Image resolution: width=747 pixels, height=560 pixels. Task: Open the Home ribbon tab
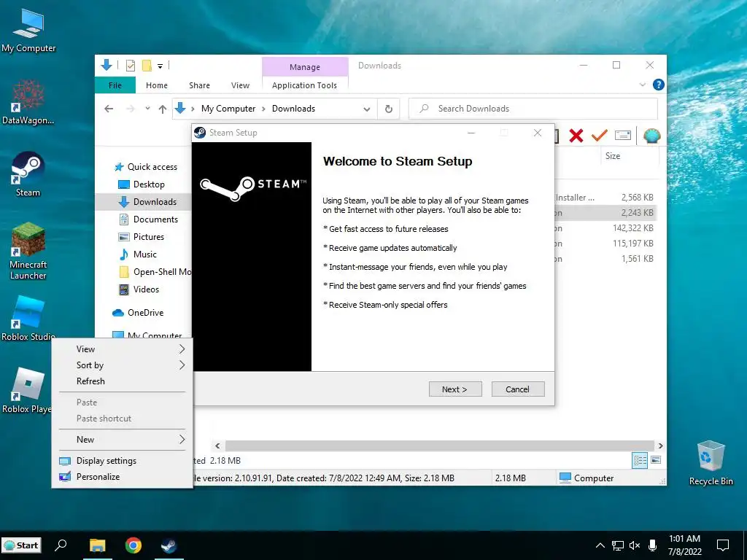(x=157, y=85)
